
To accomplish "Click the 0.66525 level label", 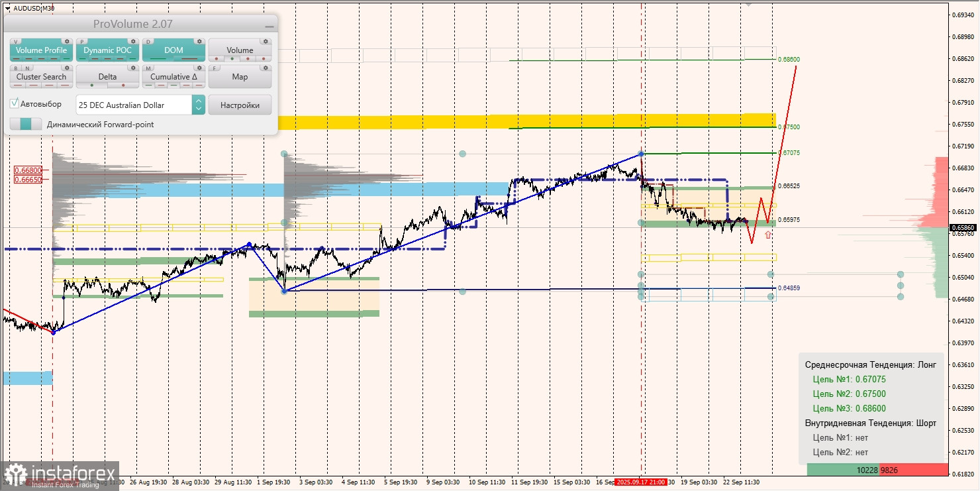I will 789,186.
